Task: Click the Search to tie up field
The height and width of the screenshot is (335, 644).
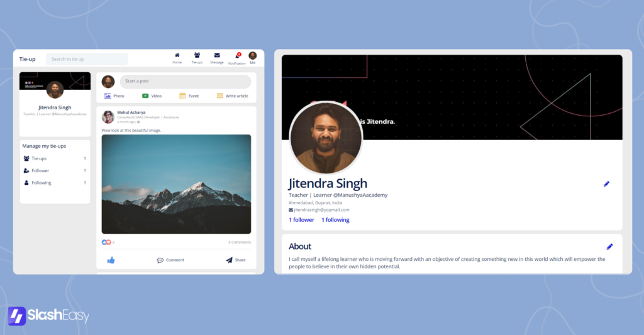Action: [87, 59]
